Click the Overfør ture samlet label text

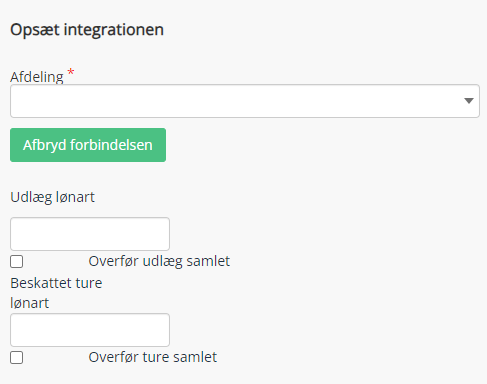[x=153, y=357]
